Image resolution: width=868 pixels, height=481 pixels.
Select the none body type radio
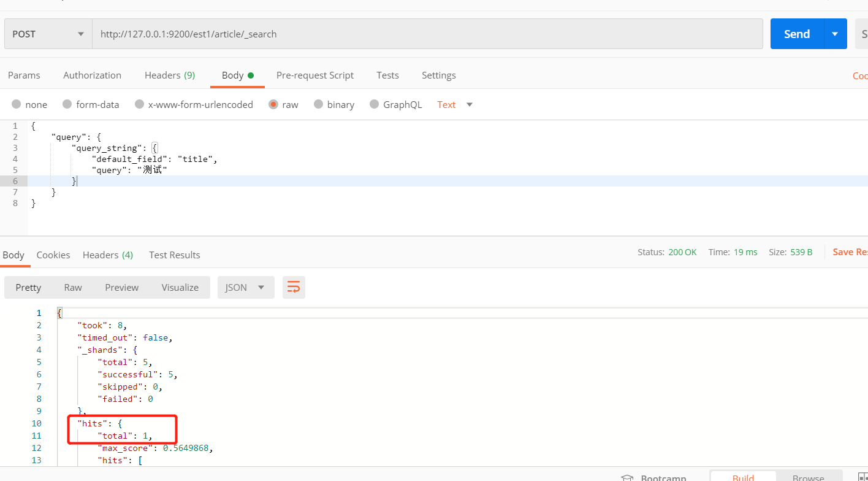coord(17,104)
